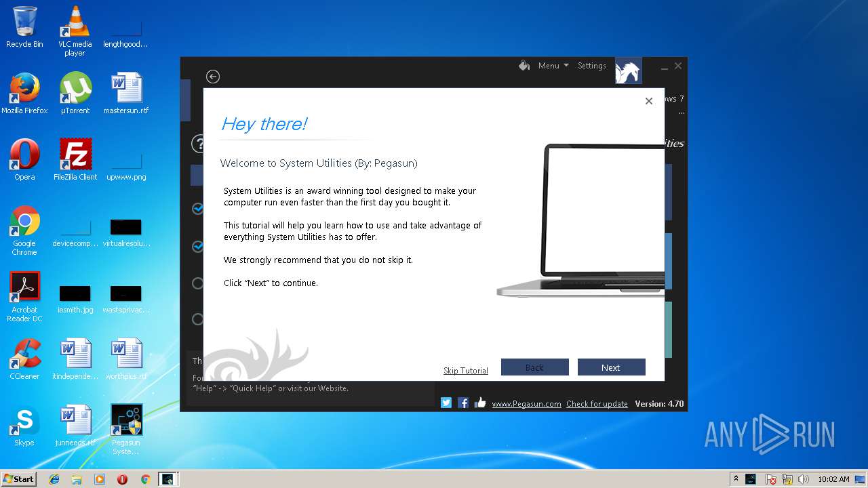
Task: Select the devicecomp file on desktop
Action: tap(75, 234)
